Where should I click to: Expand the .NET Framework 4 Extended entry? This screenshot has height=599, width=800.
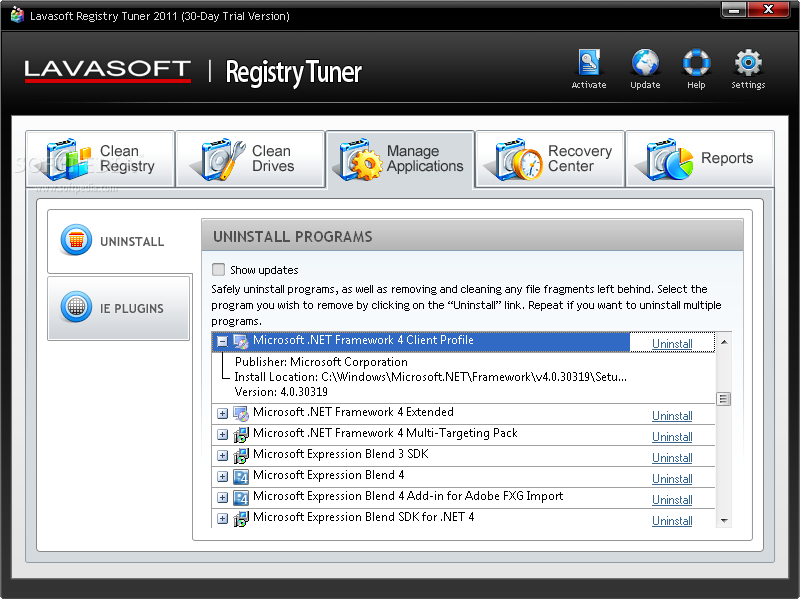222,413
